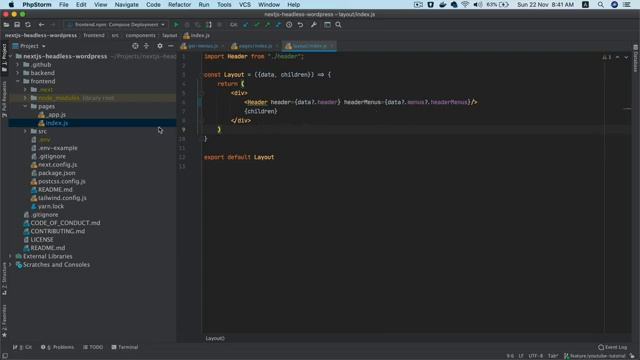Open Project panel gear options
This screenshot has width=640, height=360.
click(160, 46)
